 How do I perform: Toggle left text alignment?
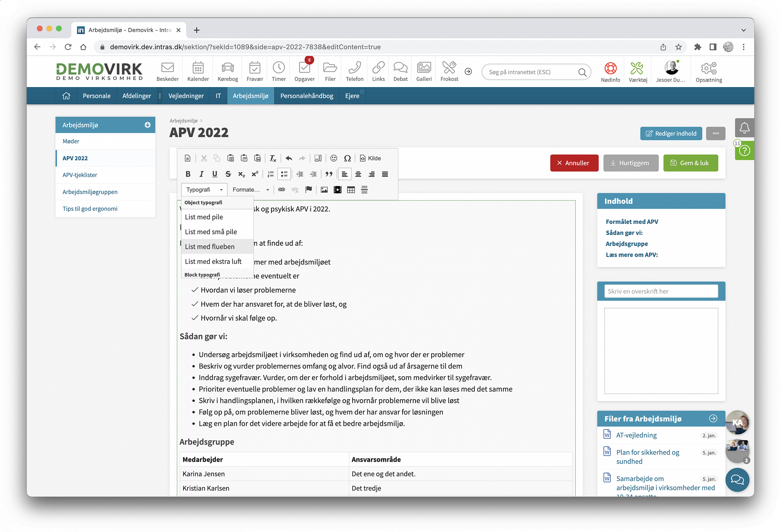(x=344, y=174)
